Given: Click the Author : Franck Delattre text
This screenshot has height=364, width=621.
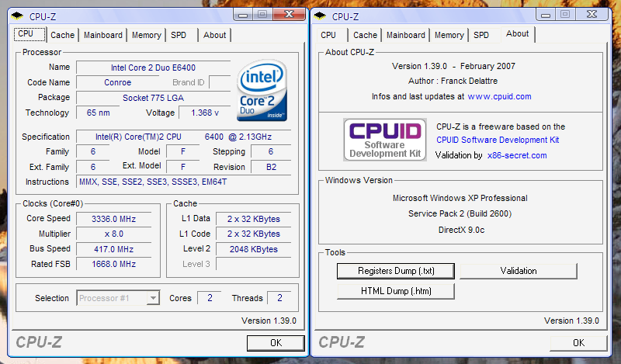Looking at the screenshot, I should coord(453,81).
